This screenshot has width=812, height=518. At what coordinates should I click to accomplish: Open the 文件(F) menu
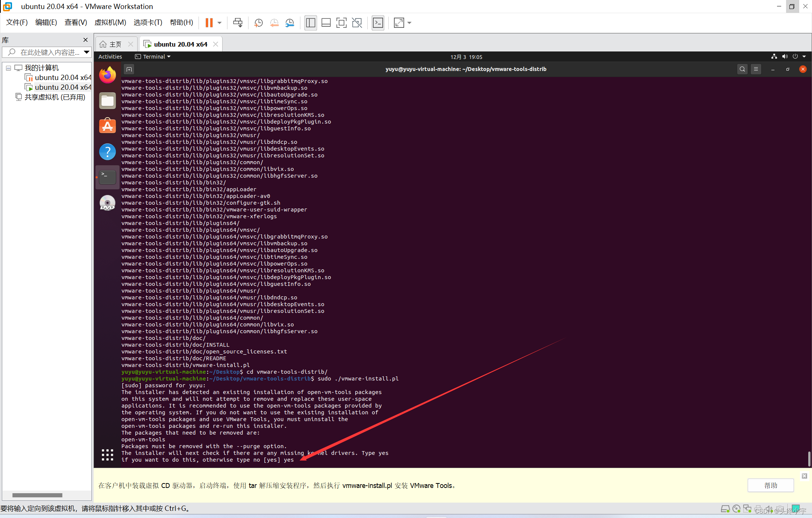tap(17, 23)
